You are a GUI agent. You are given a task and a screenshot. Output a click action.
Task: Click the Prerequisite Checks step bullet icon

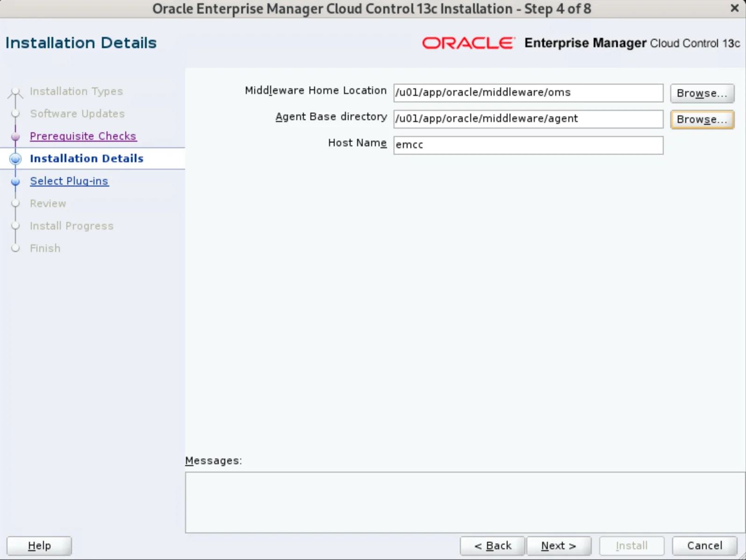pos(15,136)
